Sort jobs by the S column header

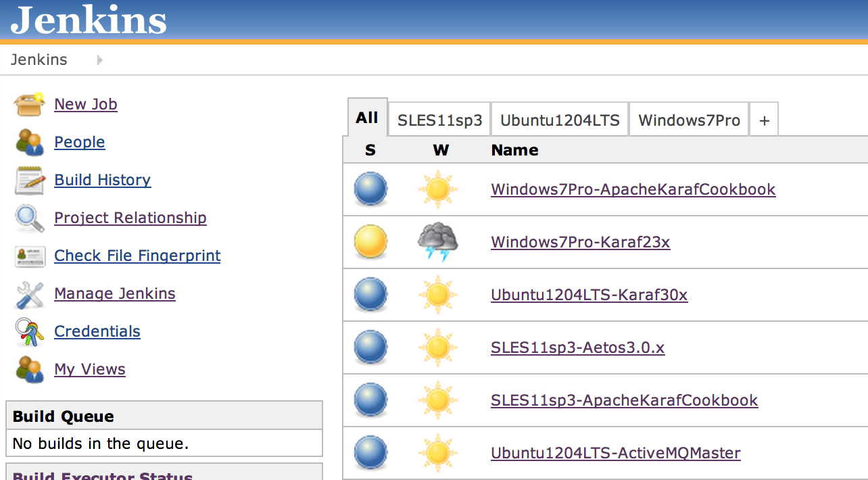370,150
